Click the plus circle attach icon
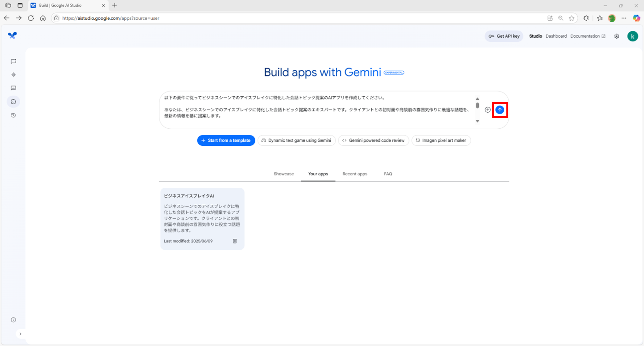 tap(488, 110)
